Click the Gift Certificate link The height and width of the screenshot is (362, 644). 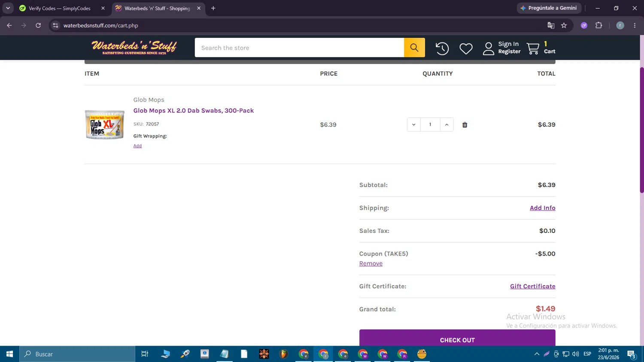pyautogui.click(x=532, y=287)
